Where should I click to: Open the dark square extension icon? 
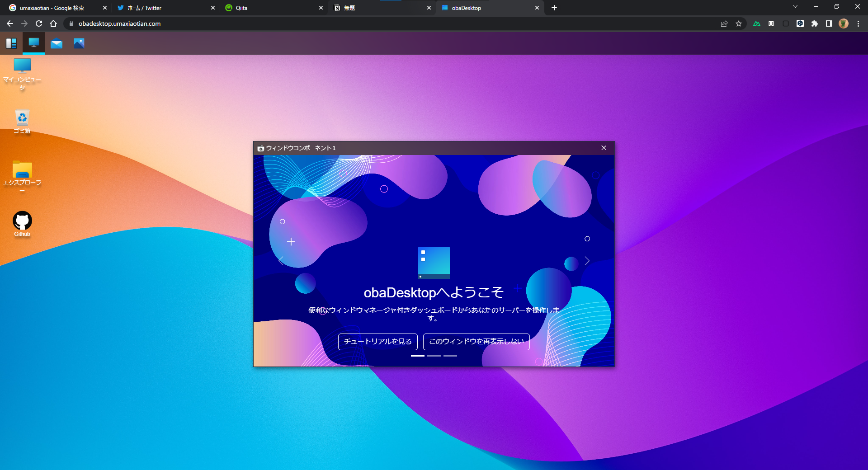[x=786, y=23]
